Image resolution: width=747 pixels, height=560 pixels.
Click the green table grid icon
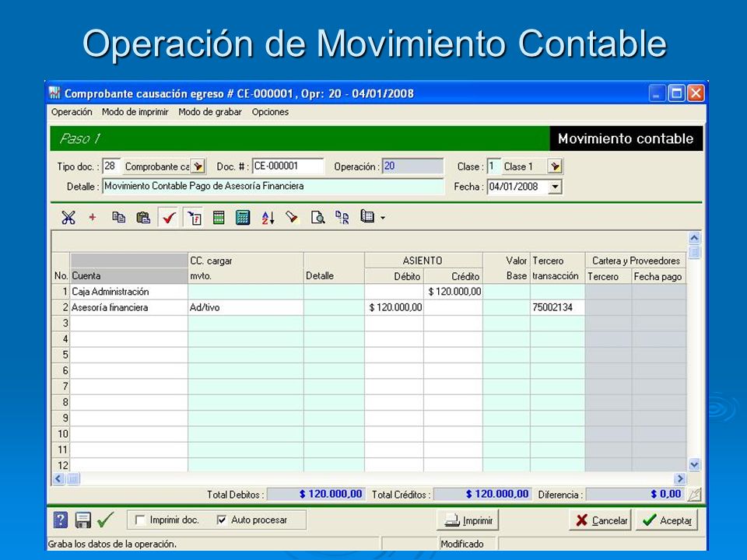click(219, 218)
